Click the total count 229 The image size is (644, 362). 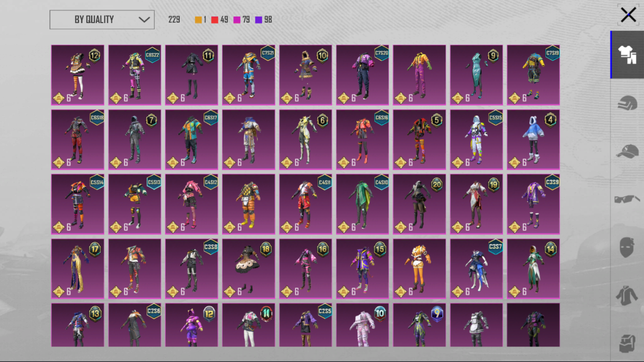[x=174, y=20]
